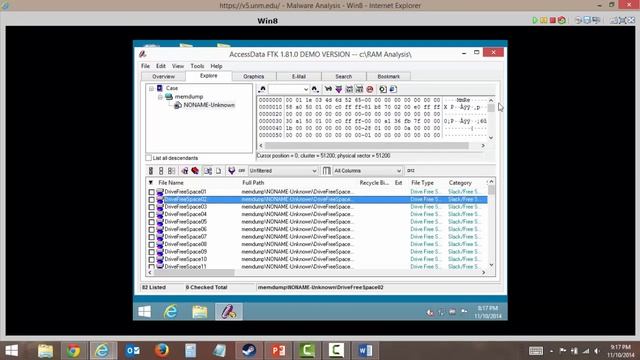This screenshot has height=360, width=640.
Task: Click the sort arrow at file list header
Action: click(151, 182)
